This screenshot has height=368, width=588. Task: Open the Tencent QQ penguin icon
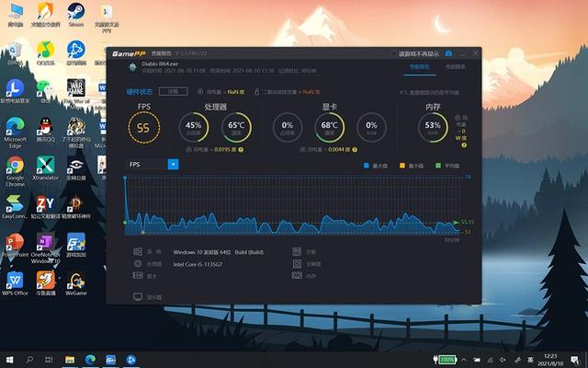[45, 130]
